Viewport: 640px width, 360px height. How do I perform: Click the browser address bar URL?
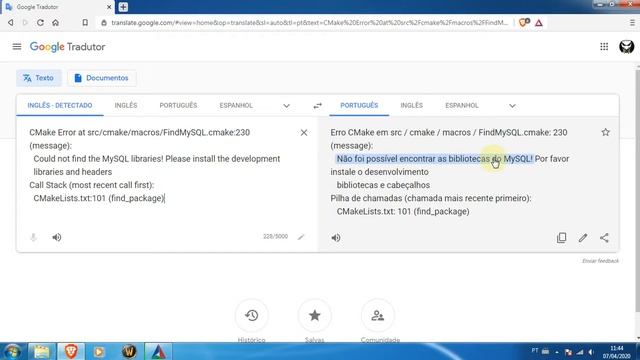(x=309, y=23)
